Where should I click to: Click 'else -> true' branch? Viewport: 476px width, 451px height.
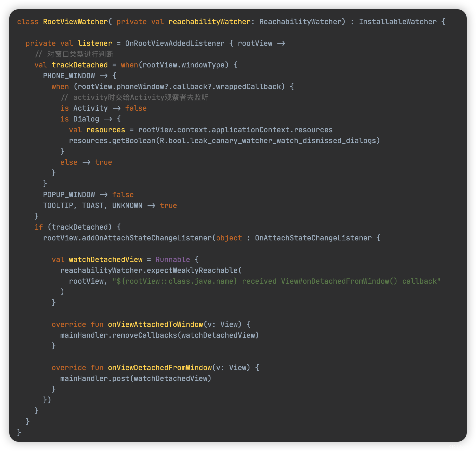tap(86, 162)
